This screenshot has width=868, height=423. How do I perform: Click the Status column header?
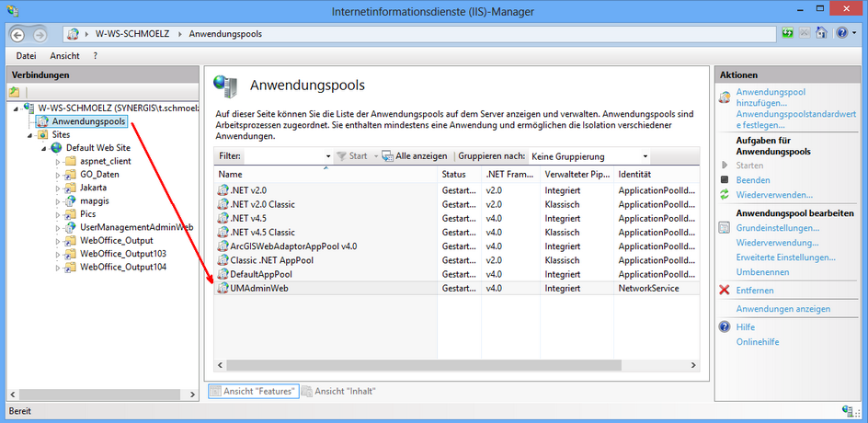459,175
